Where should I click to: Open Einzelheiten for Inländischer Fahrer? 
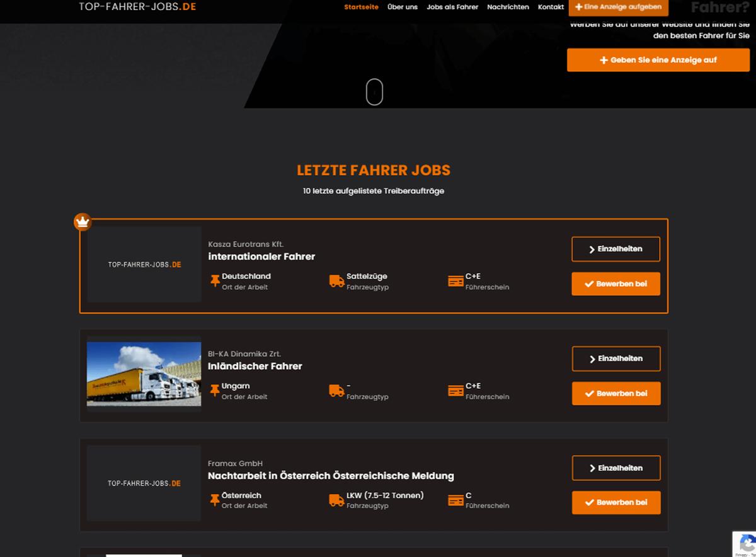pos(616,359)
